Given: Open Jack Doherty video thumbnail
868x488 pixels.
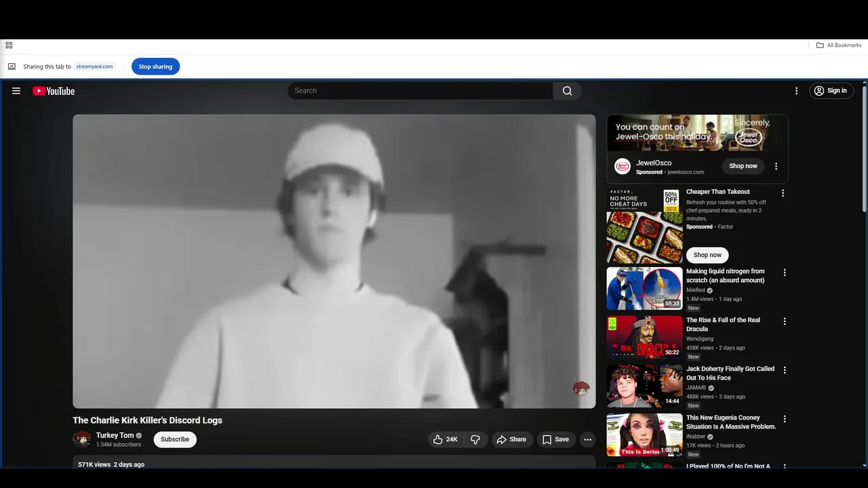Looking at the screenshot, I should pos(644,386).
